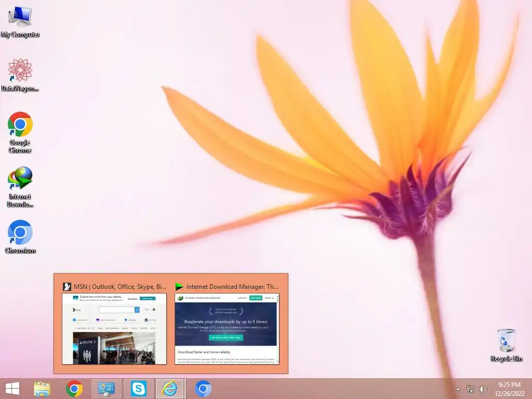Image resolution: width=532 pixels, height=399 pixels.
Task: Open Chromium from the taskbar
Action: [x=203, y=389]
